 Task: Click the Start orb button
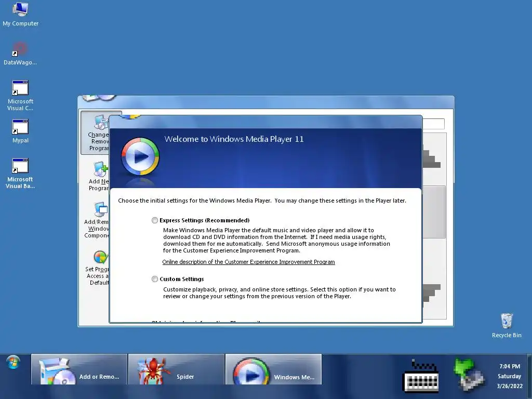click(x=13, y=363)
